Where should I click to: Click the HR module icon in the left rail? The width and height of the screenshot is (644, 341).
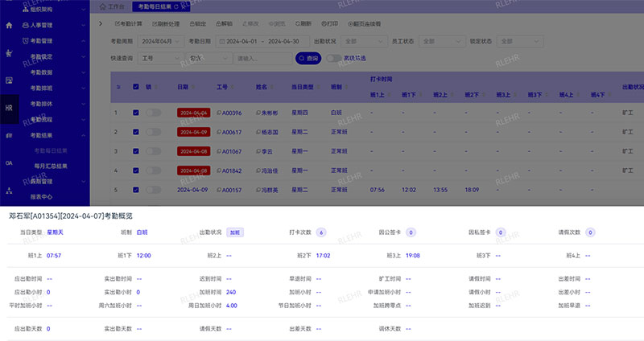9,108
